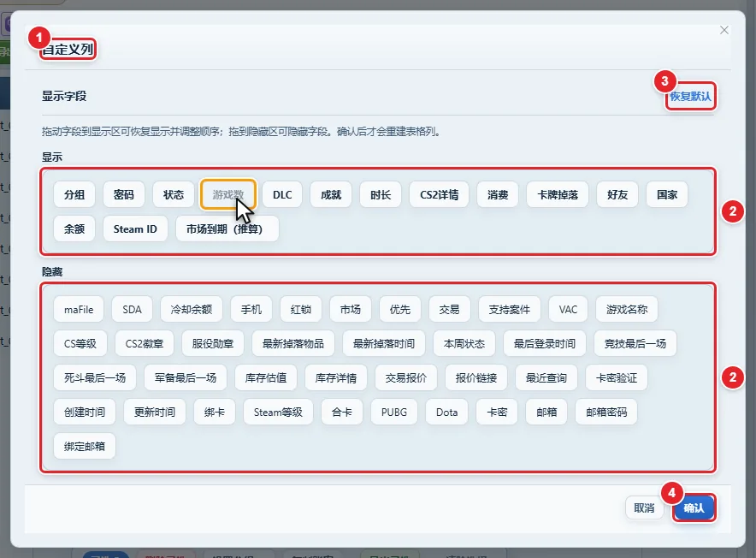Click the 显示字段 section heading
The image size is (756, 558).
(64, 96)
